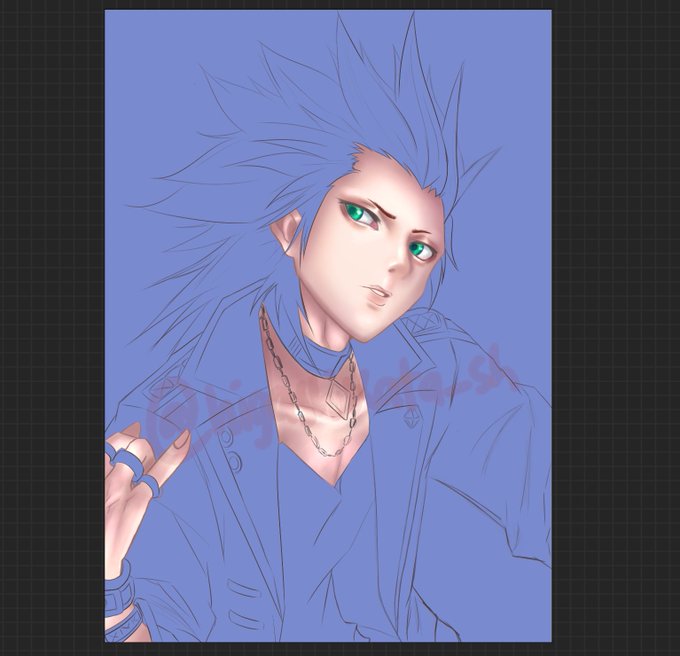This screenshot has width=680, height=656.
Task: Select the blue-haired character artwork canvas
Action: pos(328,326)
